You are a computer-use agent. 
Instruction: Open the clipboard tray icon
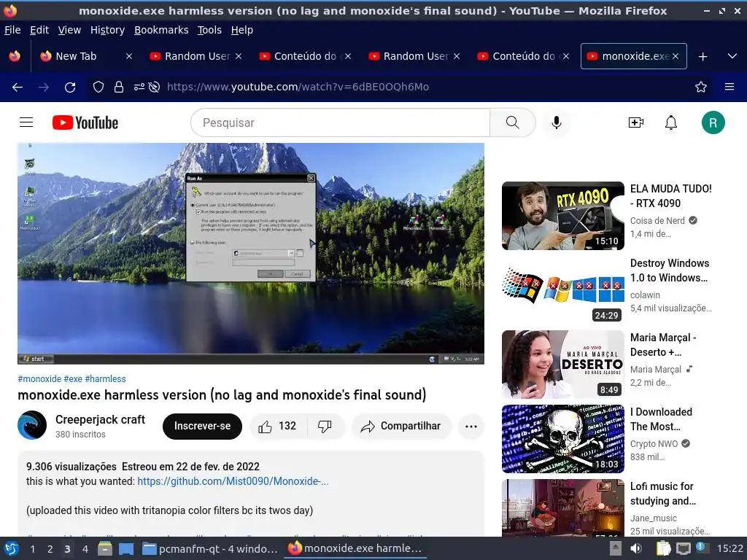point(662,548)
